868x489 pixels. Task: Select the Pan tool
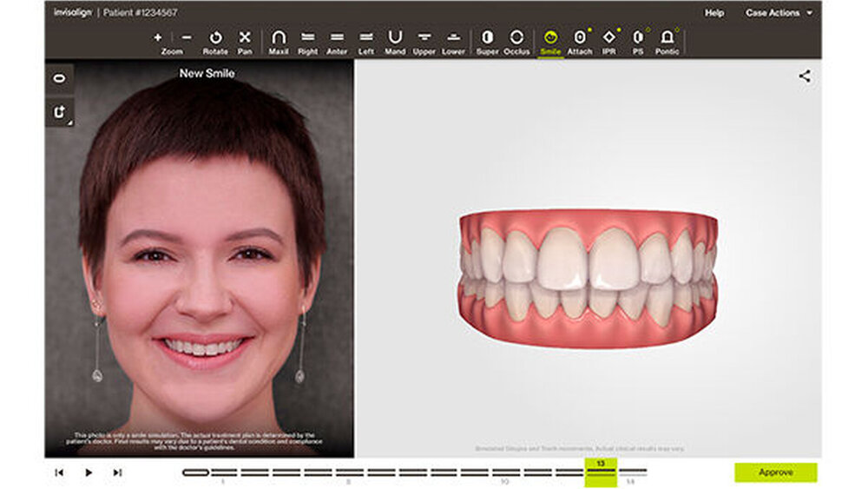(245, 38)
